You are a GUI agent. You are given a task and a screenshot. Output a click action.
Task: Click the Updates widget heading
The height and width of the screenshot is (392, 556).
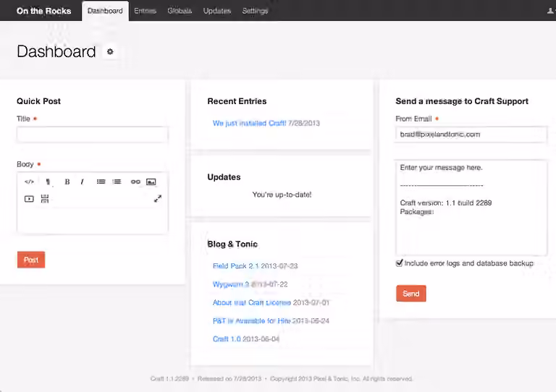tap(224, 177)
